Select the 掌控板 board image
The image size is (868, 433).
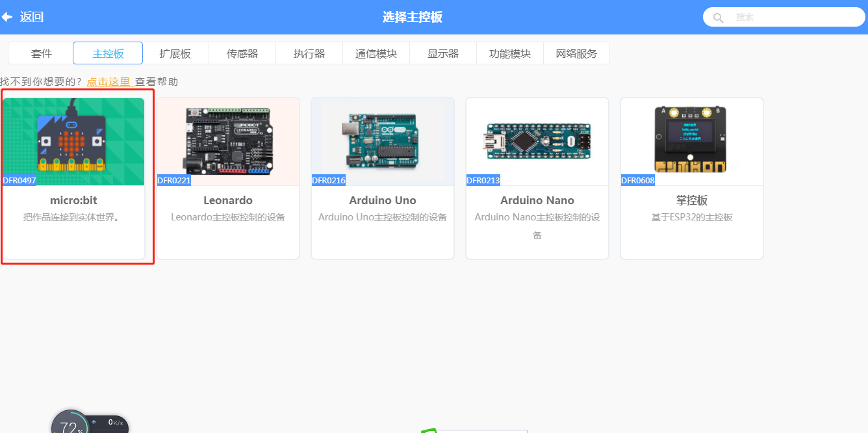pos(692,142)
